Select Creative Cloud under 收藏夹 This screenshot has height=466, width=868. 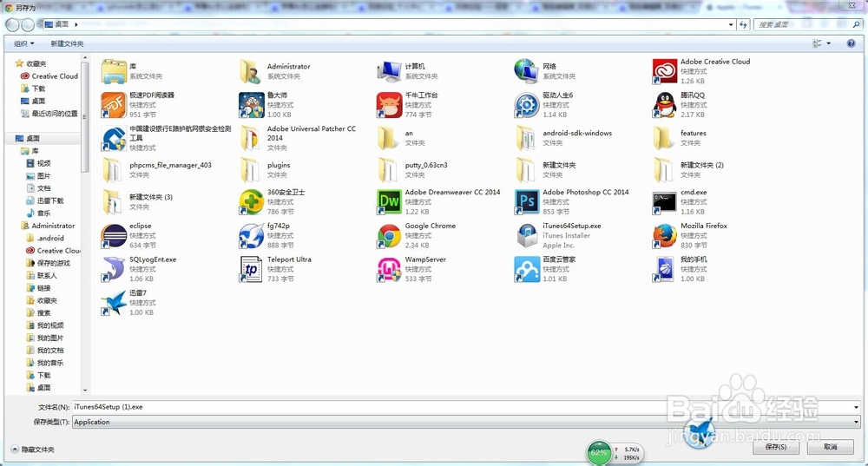(x=49, y=75)
